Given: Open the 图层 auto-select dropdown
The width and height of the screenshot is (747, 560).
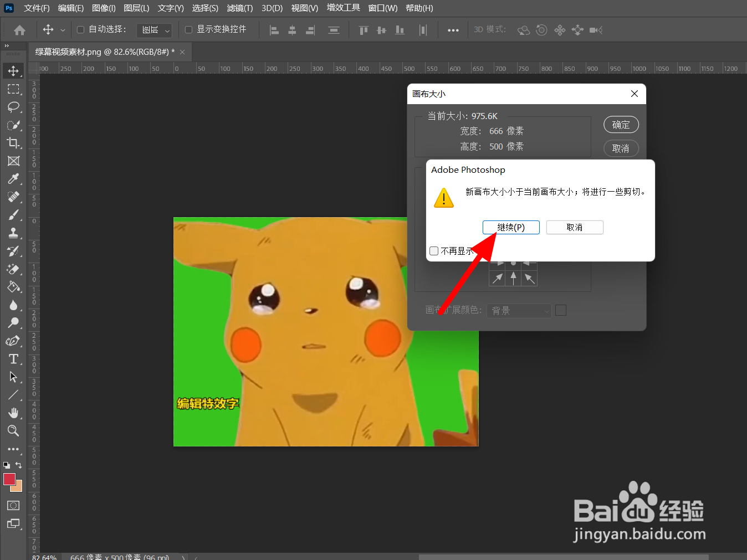Looking at the screenshot, I should pos(154,30).
